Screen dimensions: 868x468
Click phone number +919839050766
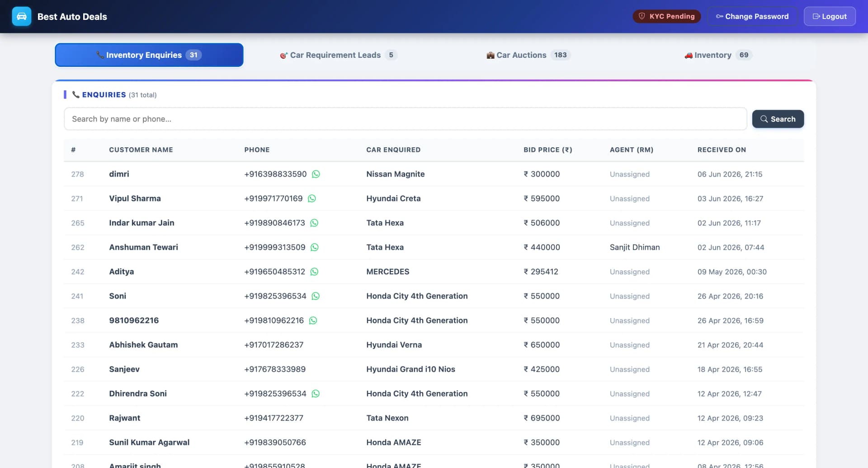[275, 442]
